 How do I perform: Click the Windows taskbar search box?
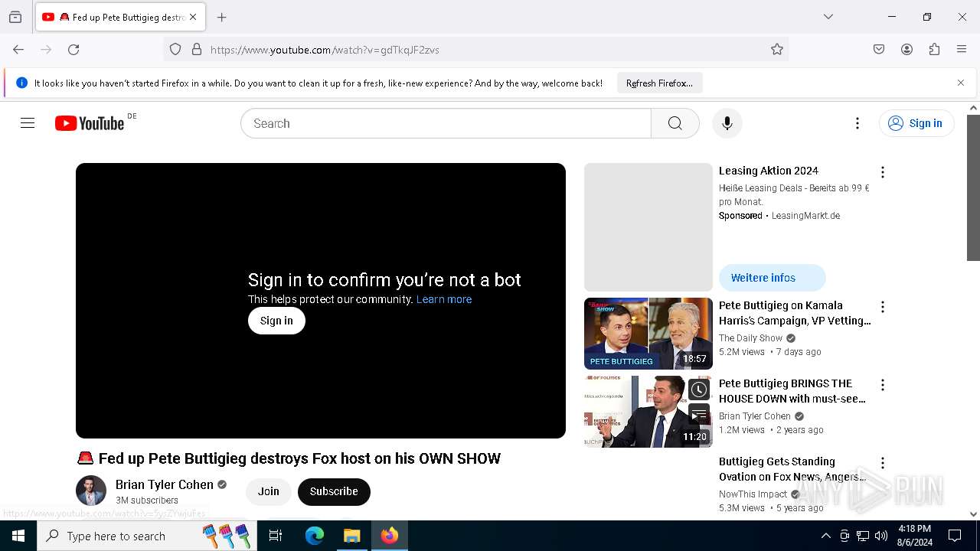pyautogui.click(x=146, y=536)
